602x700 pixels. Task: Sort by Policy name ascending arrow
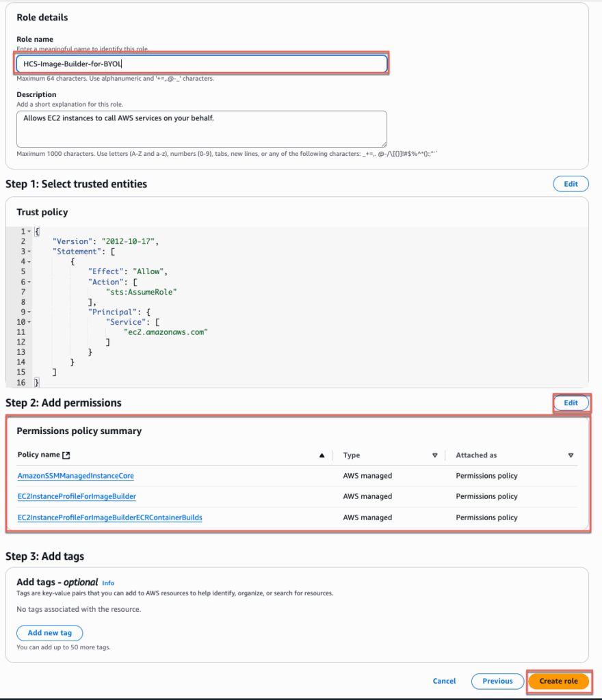322,455
